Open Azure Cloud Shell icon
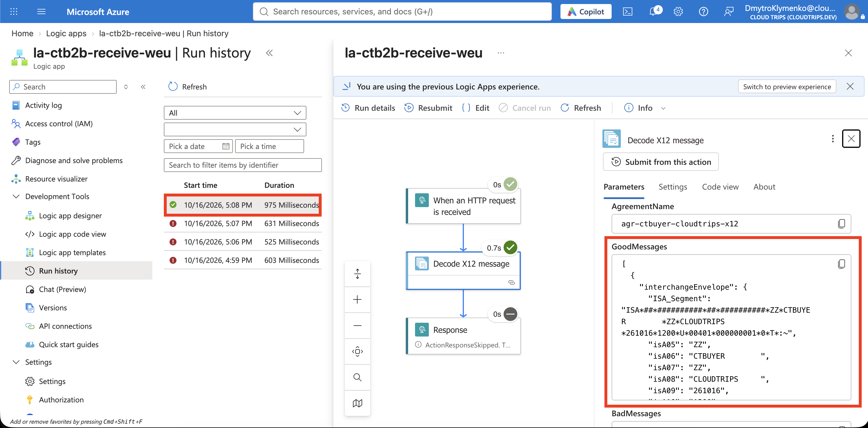Screen dimensions: 868x428 [627, 12]
